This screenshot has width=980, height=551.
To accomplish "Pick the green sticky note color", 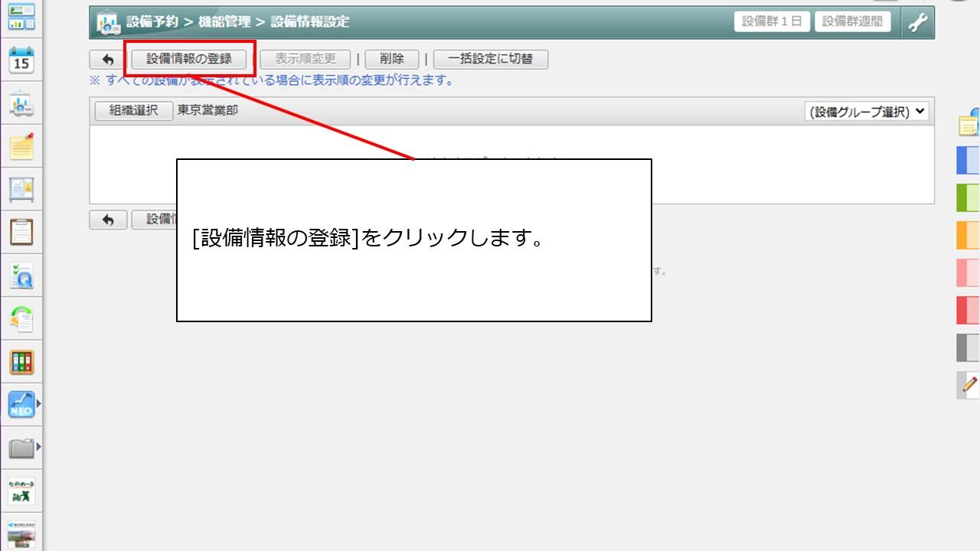I will click(969, 197).
